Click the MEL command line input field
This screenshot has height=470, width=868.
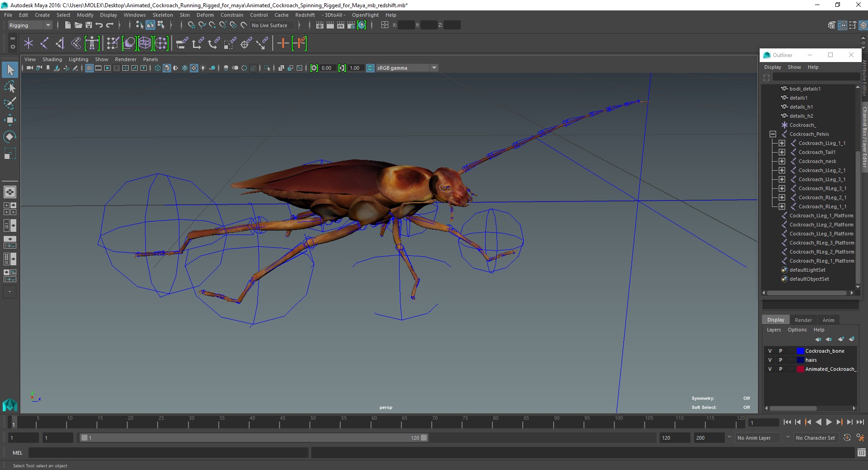(168, 453)
